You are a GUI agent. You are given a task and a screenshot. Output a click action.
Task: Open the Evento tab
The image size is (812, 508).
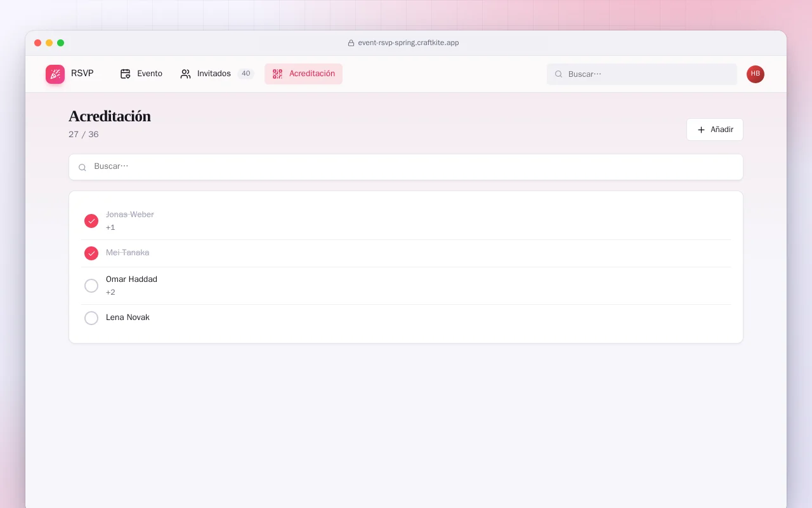pyautogui.click(x=141, y=74)
